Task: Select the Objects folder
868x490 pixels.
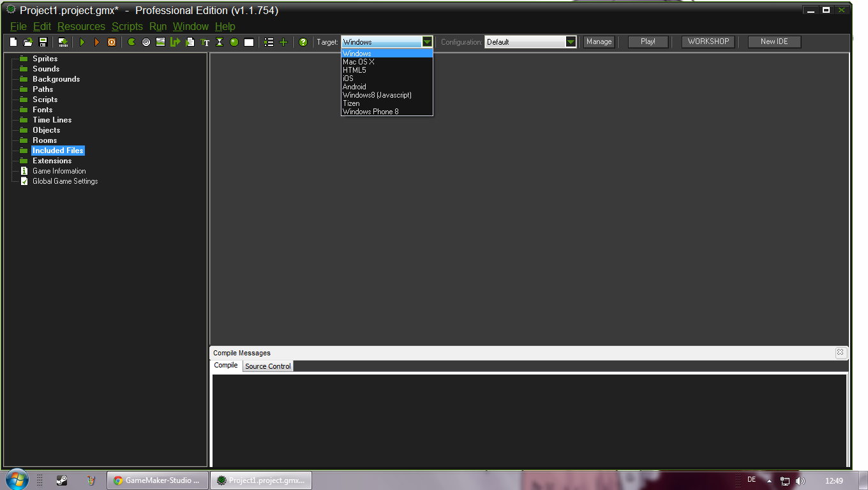Action: click(46, 130)
